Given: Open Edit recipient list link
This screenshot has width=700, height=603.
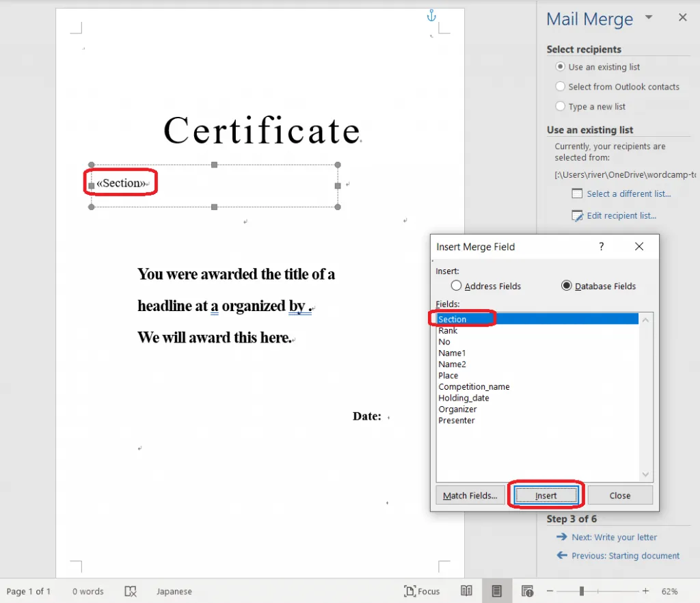Looking at the screenshot, I should click(621, 215).
